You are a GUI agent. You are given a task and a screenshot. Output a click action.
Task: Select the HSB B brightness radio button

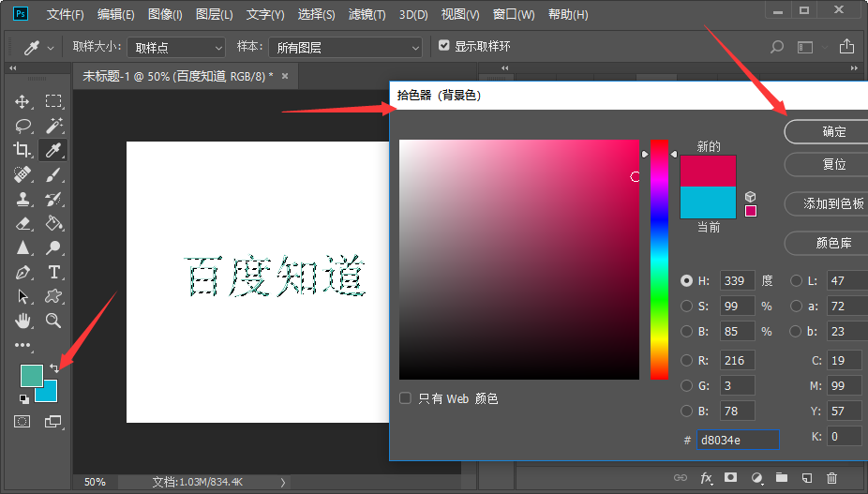click(x=686, y=331)
